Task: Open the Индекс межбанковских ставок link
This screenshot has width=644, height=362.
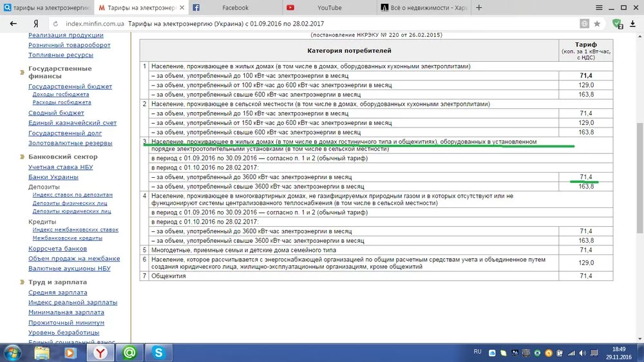Action: pos(75,230)
